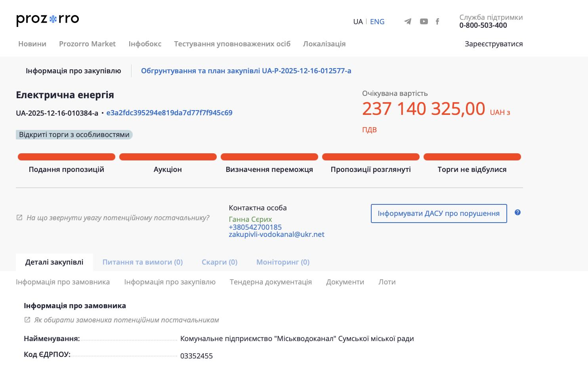Go to Prozorro Market
This screenshot has height=366, width=588.
tap(87, 44)
